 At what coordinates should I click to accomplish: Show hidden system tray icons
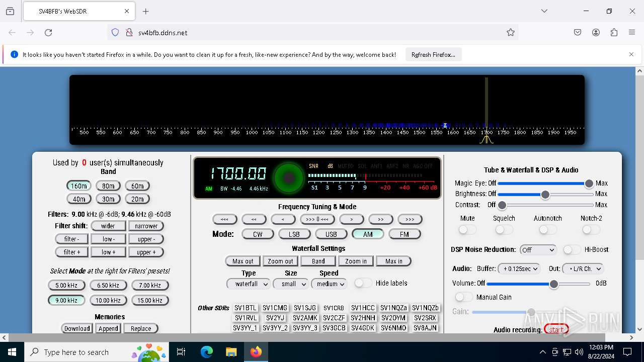point(542,352)
